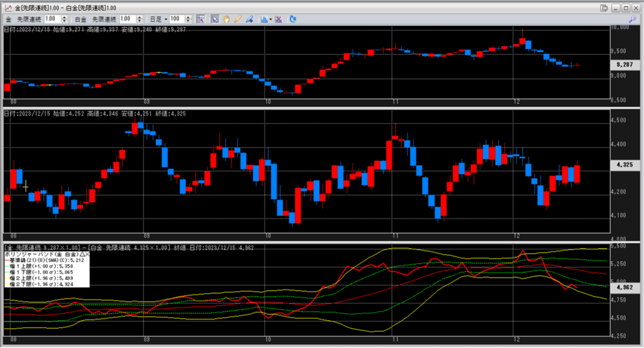The image size is (644, 348).
Task: Expand the dropdown arrow beside the indicator chart icon
Action: pyautogui.click(x=270, y=19)
